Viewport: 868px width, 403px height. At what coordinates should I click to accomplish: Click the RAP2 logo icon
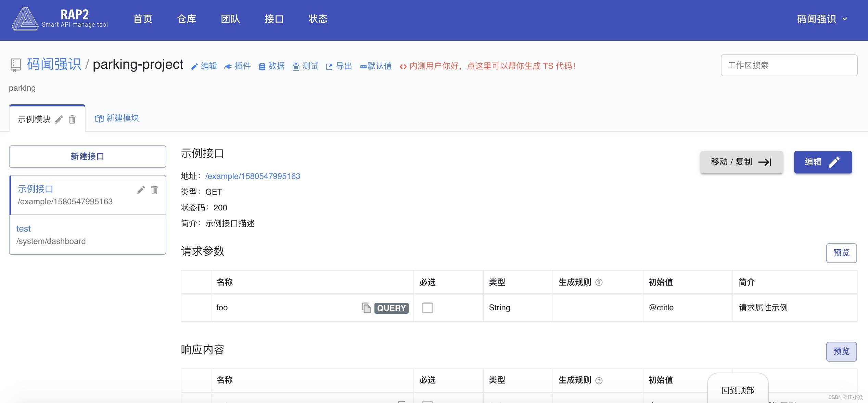coord(25,19)
